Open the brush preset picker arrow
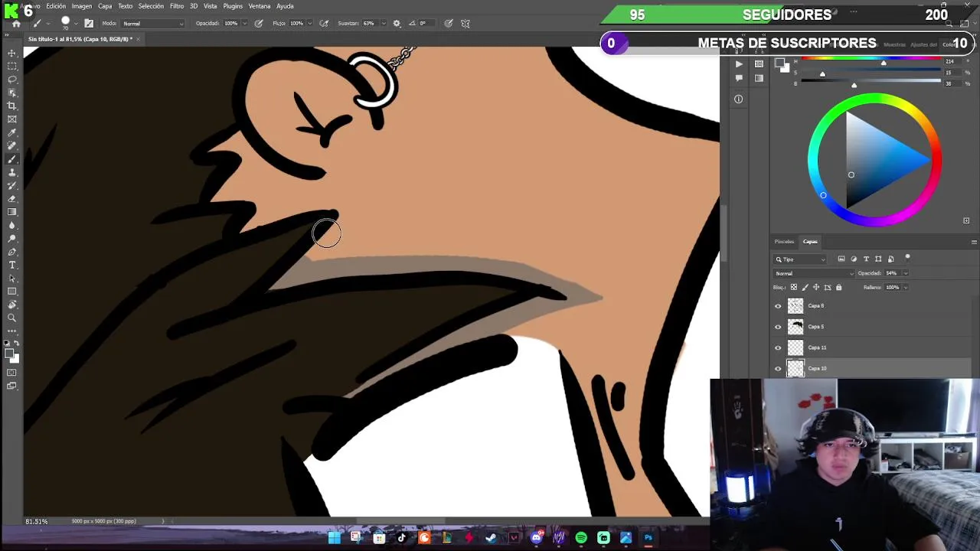 [x=77, y=23]
